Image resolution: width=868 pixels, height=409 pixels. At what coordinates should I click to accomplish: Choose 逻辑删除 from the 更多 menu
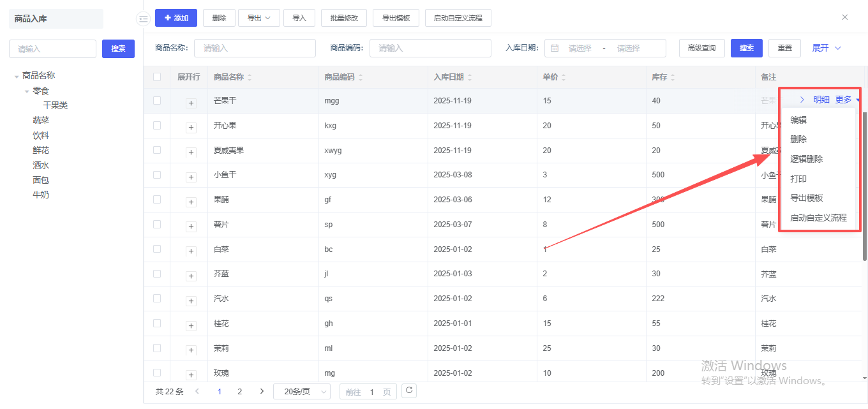(806, 159)
